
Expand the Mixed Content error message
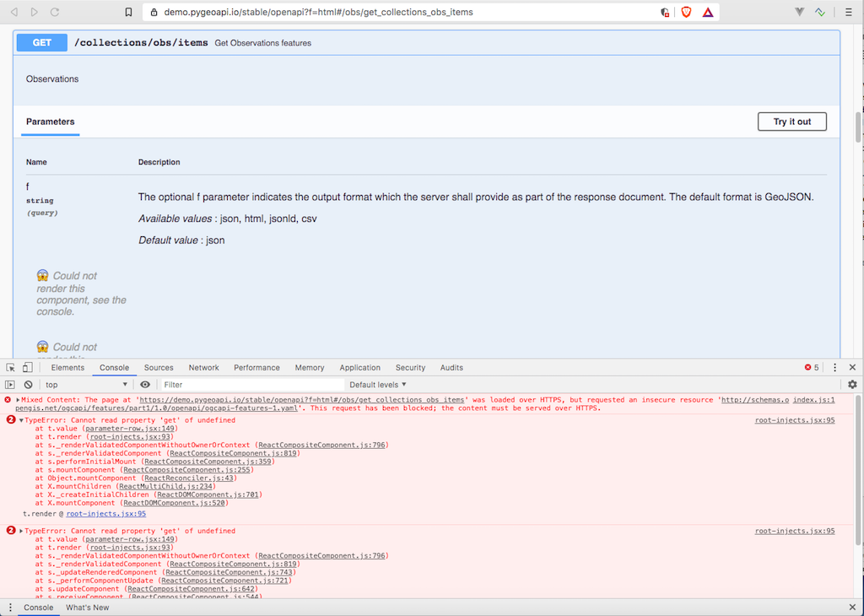click(x=18, y=400)
